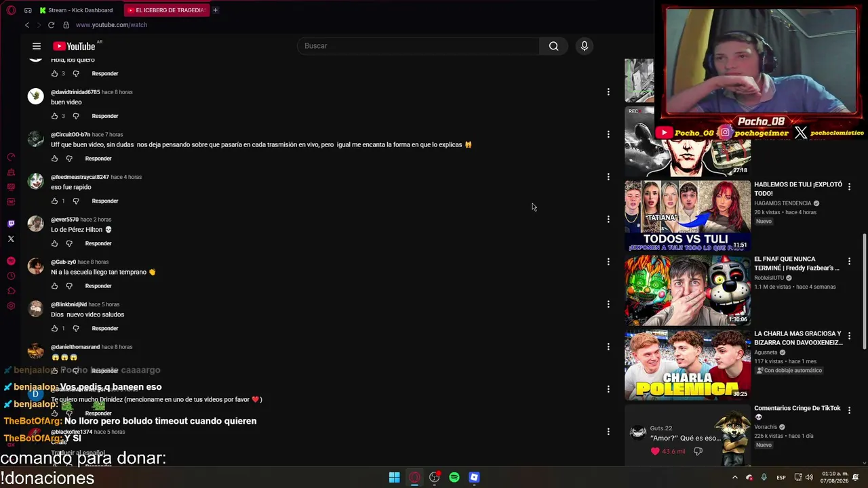
Task: Visit the HAGAMOS TENDENCIA channel
Action: click(783, 203)
